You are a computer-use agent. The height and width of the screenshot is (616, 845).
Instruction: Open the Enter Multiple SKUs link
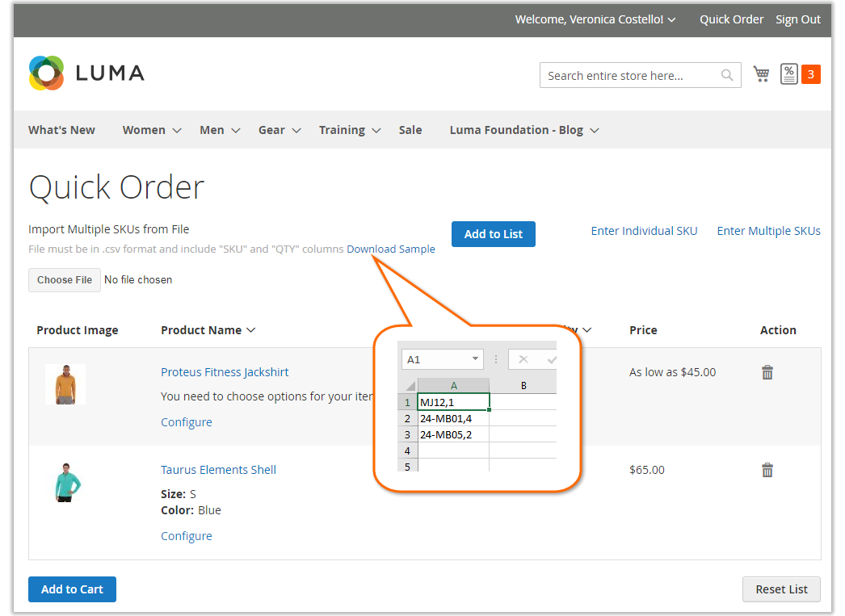(768, 231)
